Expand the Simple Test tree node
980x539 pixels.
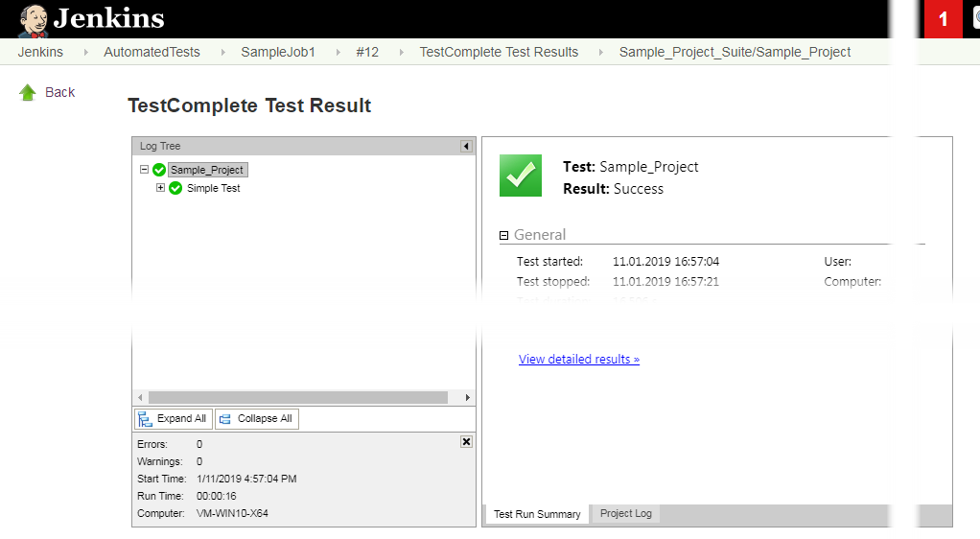(x=161, y=188)
